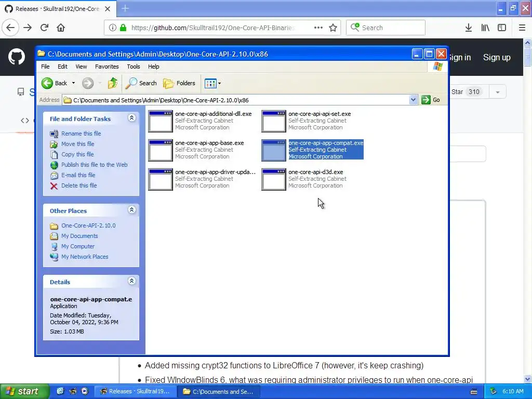Open My Documents in Other Places
The width and height of the screenshot is (532, 399).
pos(79,236)
